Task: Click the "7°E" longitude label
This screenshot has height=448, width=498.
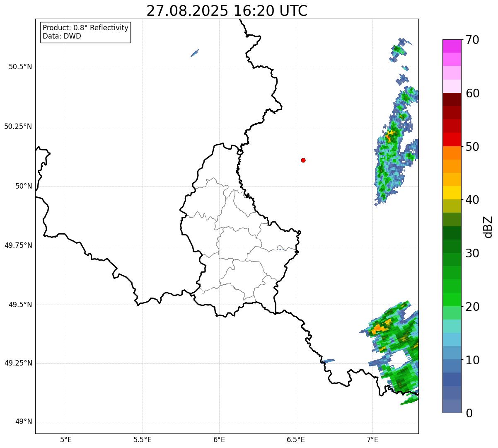Action: pyautogui.click(x=372, y=439)
